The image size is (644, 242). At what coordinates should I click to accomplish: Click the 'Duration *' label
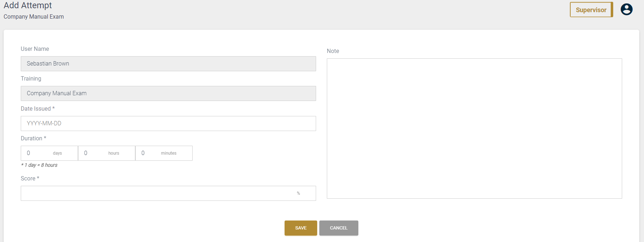[x=33, y=138]
